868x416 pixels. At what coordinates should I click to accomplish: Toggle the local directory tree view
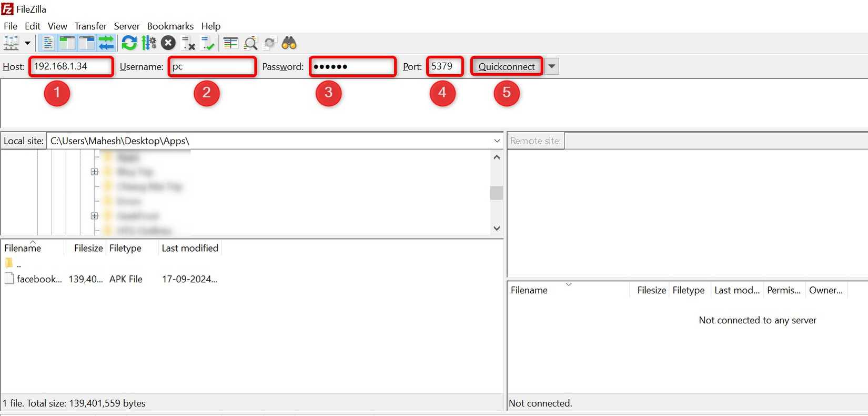pyautogui.click(x=67, y=43)
